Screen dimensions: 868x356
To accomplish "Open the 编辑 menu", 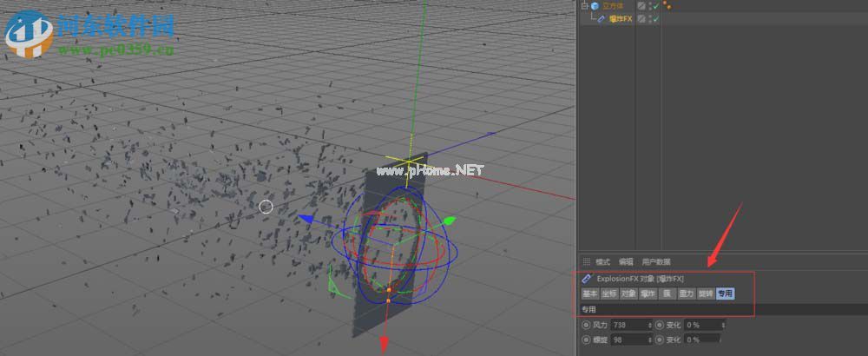I will [x=626, y=262].
